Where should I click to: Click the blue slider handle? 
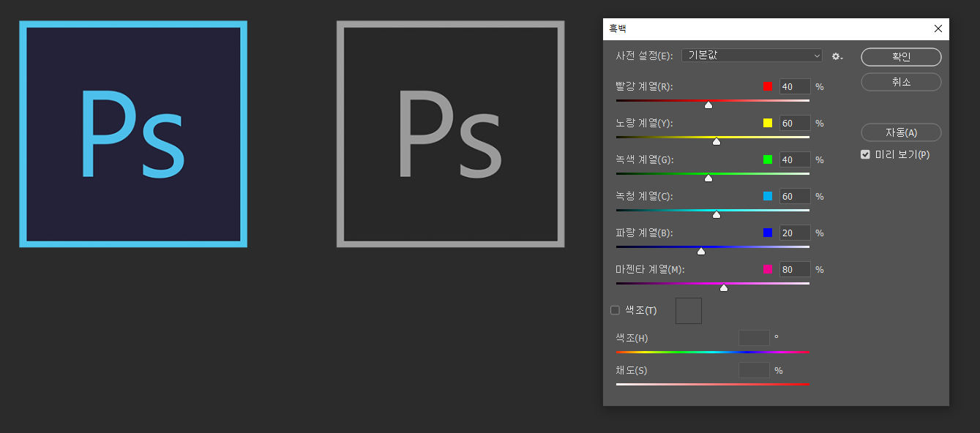click(x=701, y=252)
